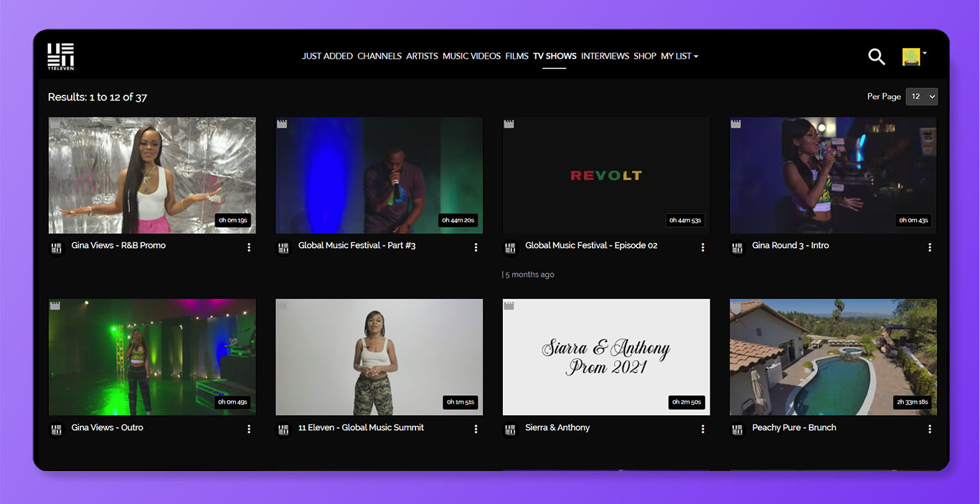
Task: Click channel icon beside 11 Eleven - Global Music Summit
Action: pyautogui.click(x=283, y=430)
